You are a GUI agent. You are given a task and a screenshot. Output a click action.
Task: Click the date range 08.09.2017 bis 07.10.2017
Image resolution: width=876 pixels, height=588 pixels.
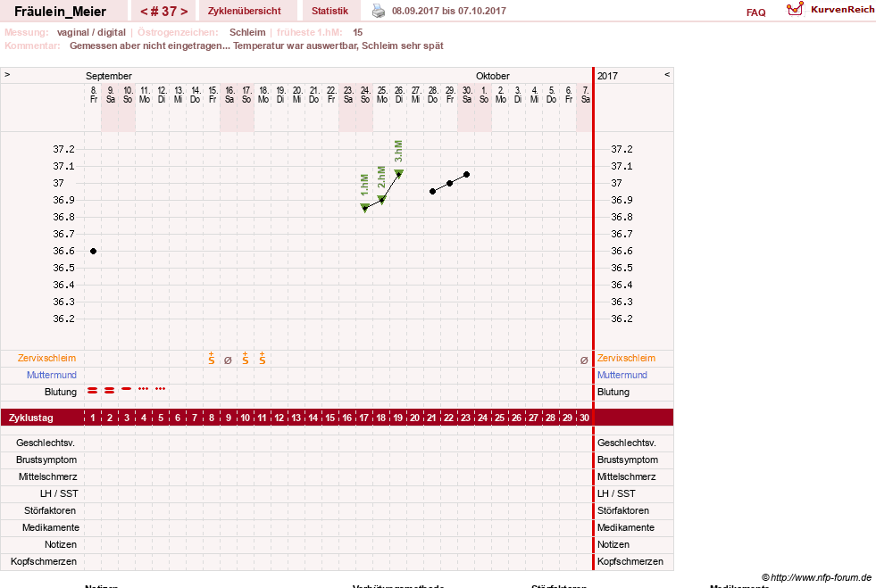(449, 11)
